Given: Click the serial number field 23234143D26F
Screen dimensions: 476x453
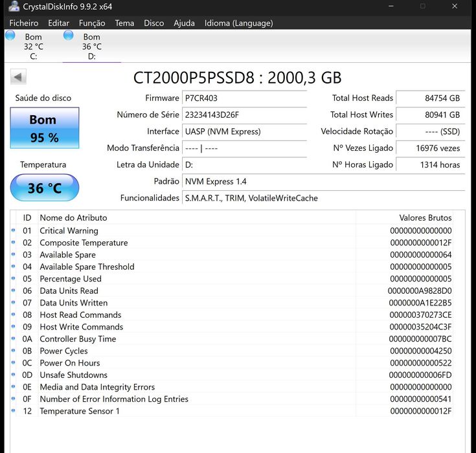Looking at the screenshot, I should [244, 115].
